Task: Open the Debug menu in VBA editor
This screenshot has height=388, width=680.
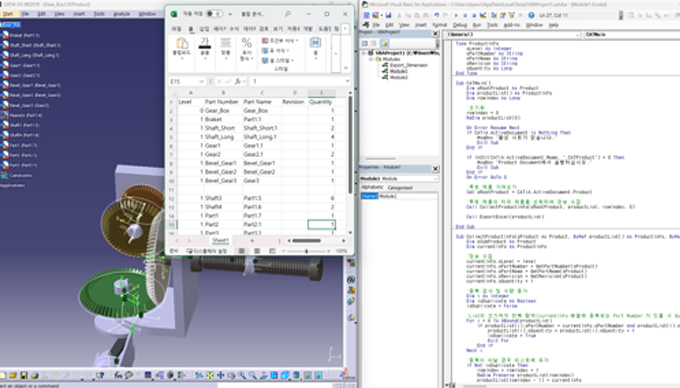Action: 460,25
